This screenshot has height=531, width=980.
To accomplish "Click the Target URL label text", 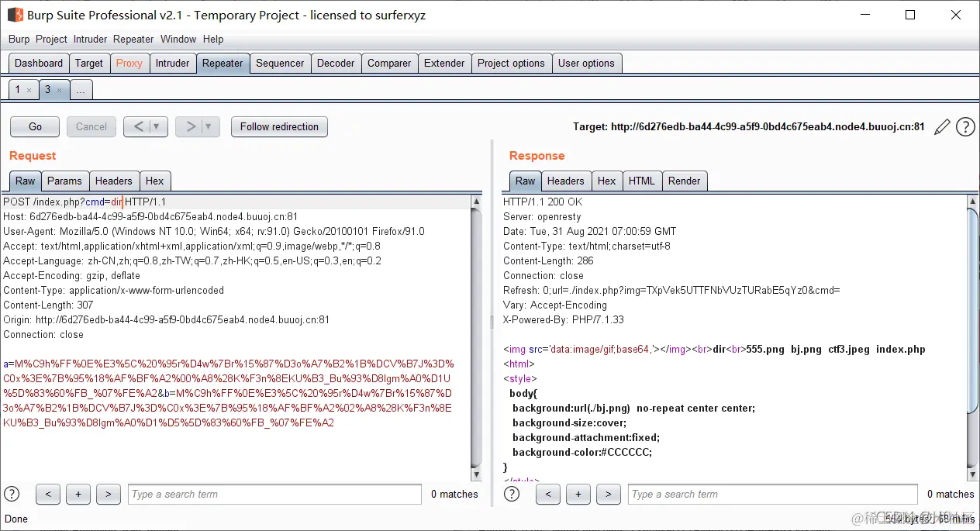I will pos(748,126).
